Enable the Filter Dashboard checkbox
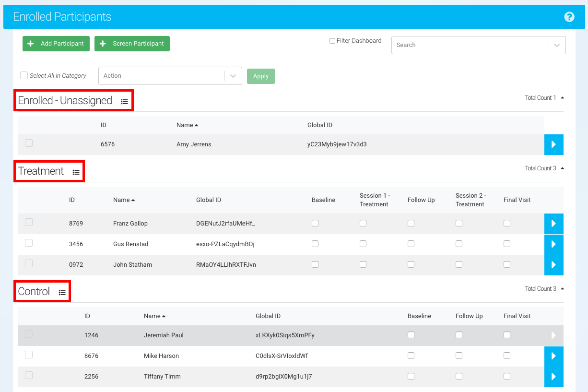 pos(332,41)
